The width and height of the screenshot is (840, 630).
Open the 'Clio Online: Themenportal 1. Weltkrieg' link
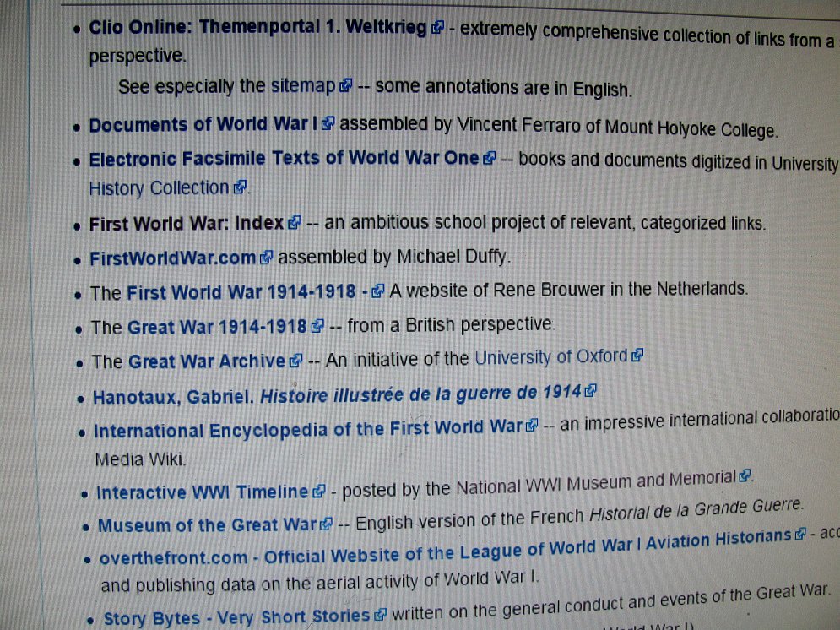[257, 27]
